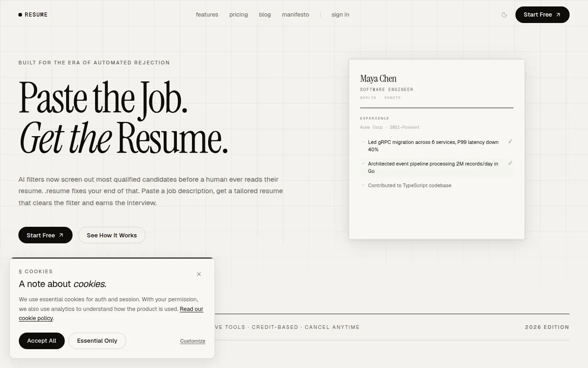Open the blog from the navigation bar
Viewport: 588px width, 368px height.
(x=265, y=15)
